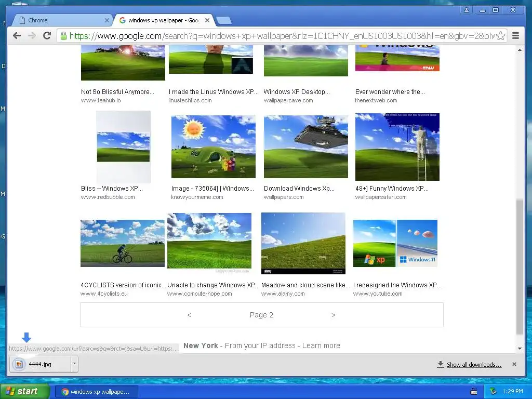Open a new tab with the tab button
This screenshot has width=532, height=399.
[x=223, y=20]
